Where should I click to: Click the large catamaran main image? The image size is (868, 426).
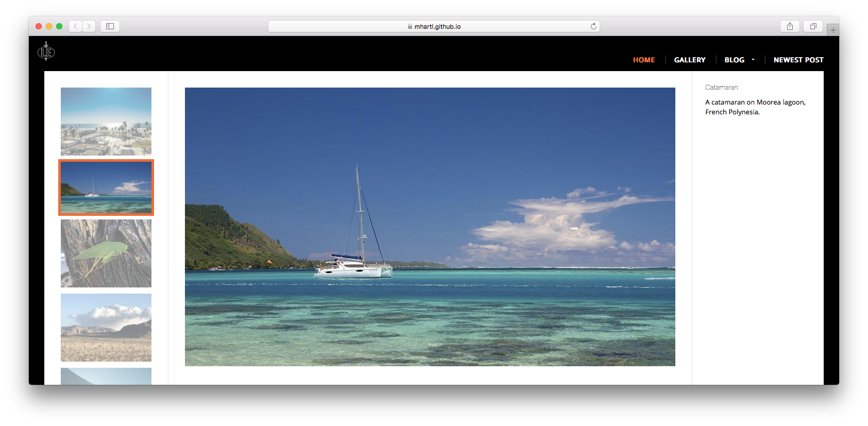point(430,227)
